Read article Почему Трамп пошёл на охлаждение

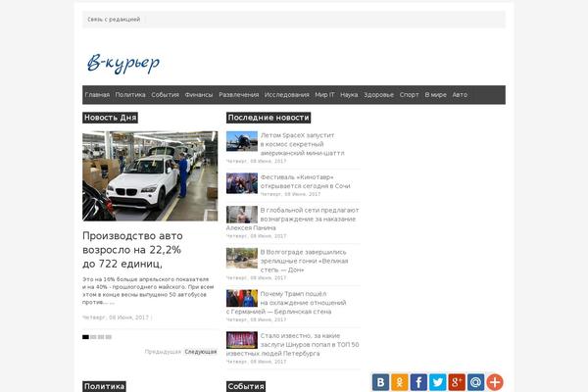tap(286, 303)
